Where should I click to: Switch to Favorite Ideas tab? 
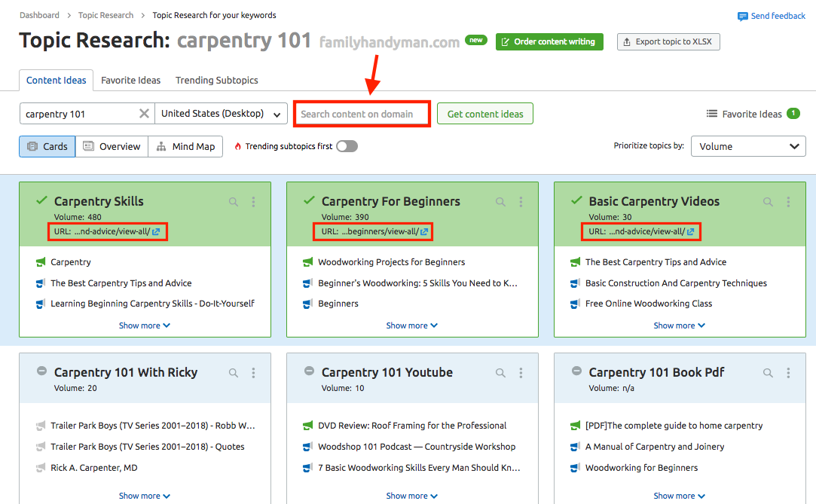(x=130, y=80)
